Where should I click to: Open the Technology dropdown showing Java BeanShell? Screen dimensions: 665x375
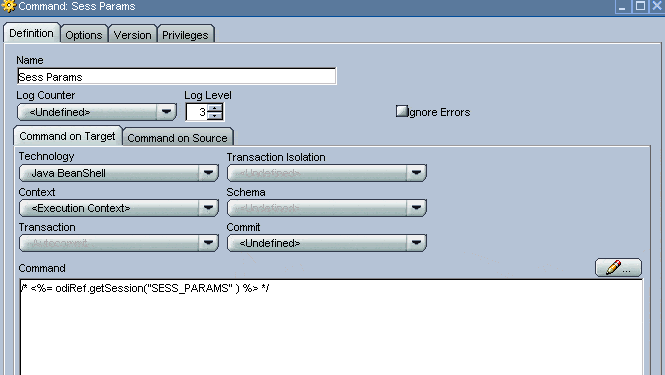(x=119, y=173)
